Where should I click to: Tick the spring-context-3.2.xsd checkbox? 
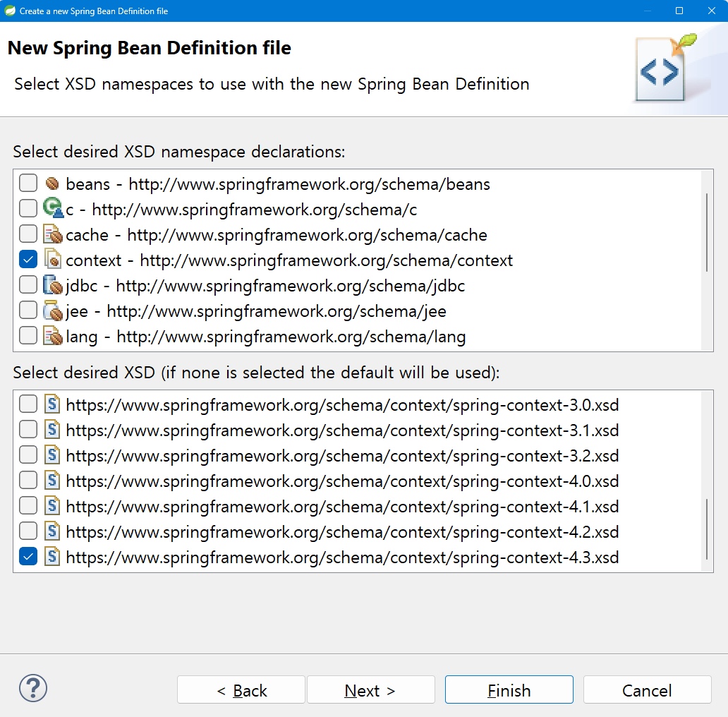tap(28, 455)
